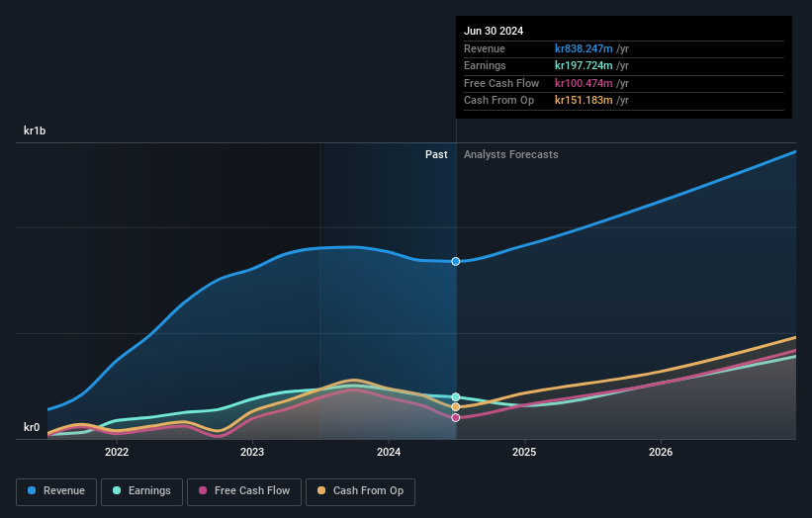Select the Free Cash Flow data point marker
The width and height of the screenshot is (812, 518).
(456, 417)
